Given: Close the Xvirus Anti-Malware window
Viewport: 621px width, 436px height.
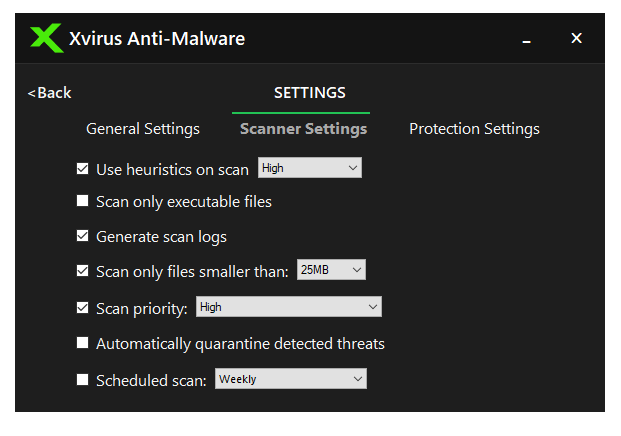Looking at the screenshot, I should pos(576,38).
